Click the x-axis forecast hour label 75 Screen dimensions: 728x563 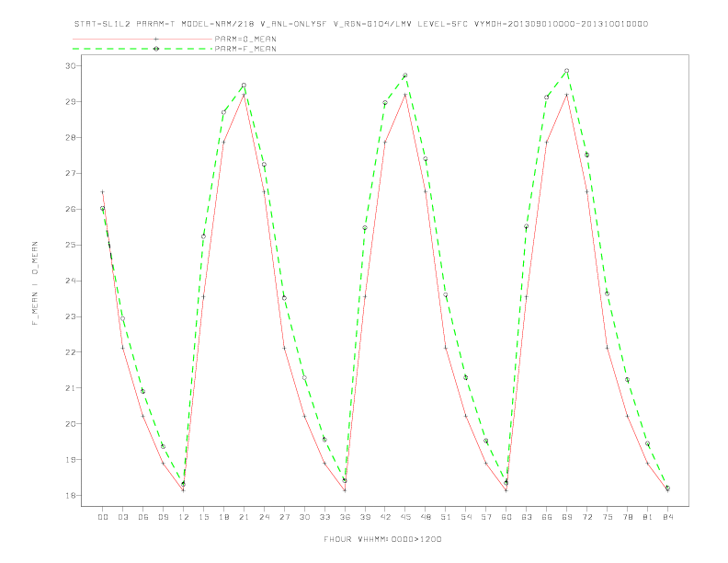(608, 517)
